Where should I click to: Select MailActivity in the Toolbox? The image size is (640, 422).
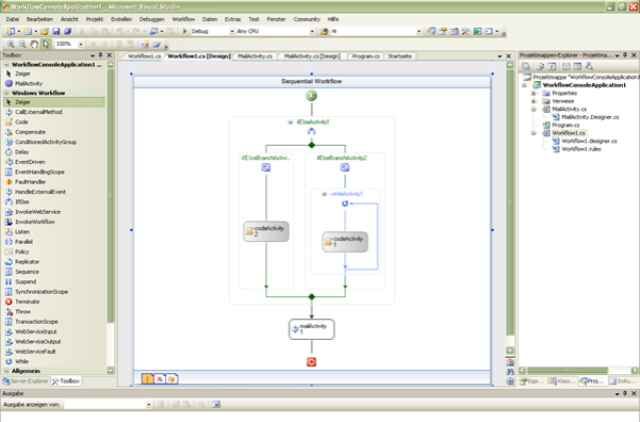point(29,83)
